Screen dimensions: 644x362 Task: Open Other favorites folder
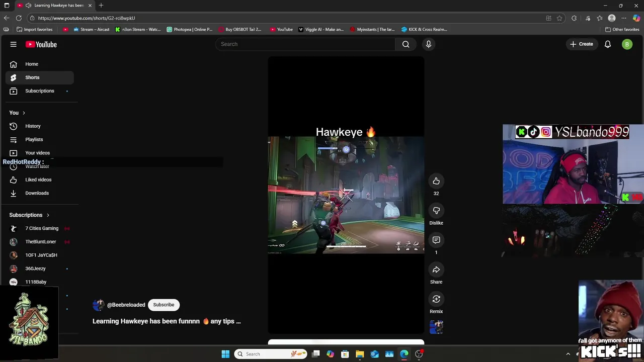click(x=622, y=30)
